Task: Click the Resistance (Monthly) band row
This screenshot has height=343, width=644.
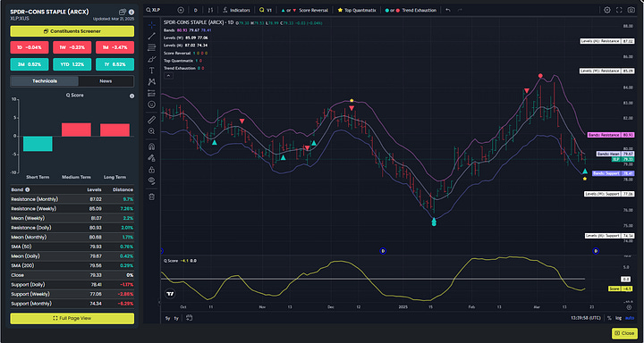Action: click(x=72, y=199)
